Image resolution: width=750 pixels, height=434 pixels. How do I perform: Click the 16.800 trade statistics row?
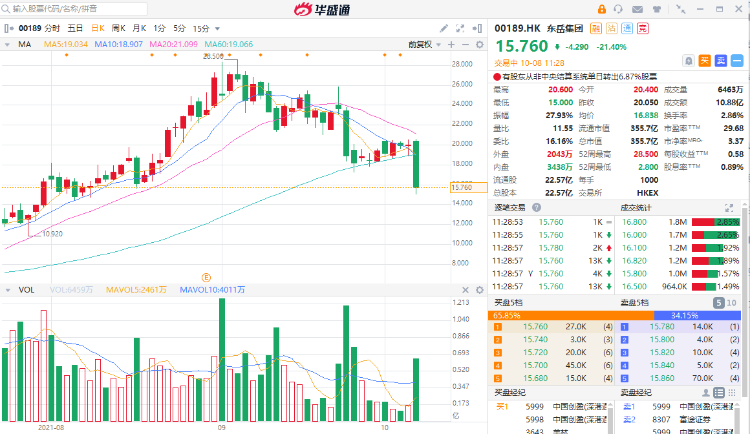680,222
